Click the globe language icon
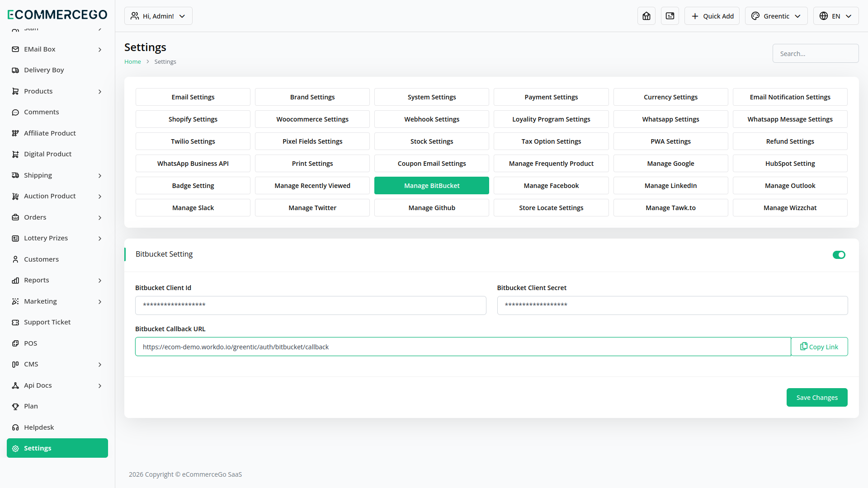The image size is (868, 488). tap(824, 16)
